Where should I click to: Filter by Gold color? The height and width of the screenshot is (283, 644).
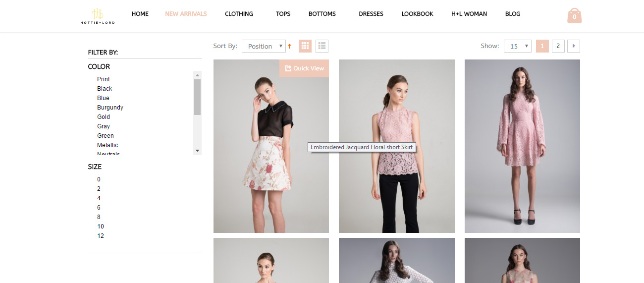pyautogui.click(x=104, y=117)
